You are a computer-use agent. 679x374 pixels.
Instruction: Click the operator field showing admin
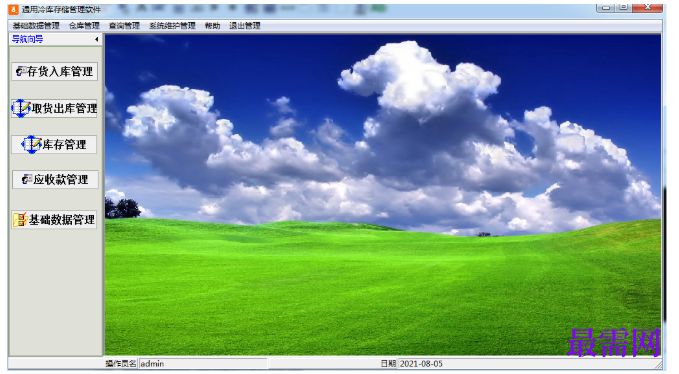pyautogui.click(x=203, y=364)
